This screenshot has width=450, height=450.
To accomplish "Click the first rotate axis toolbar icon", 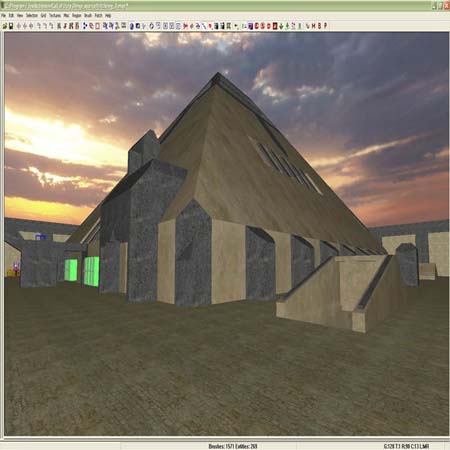I will [39, 26].
